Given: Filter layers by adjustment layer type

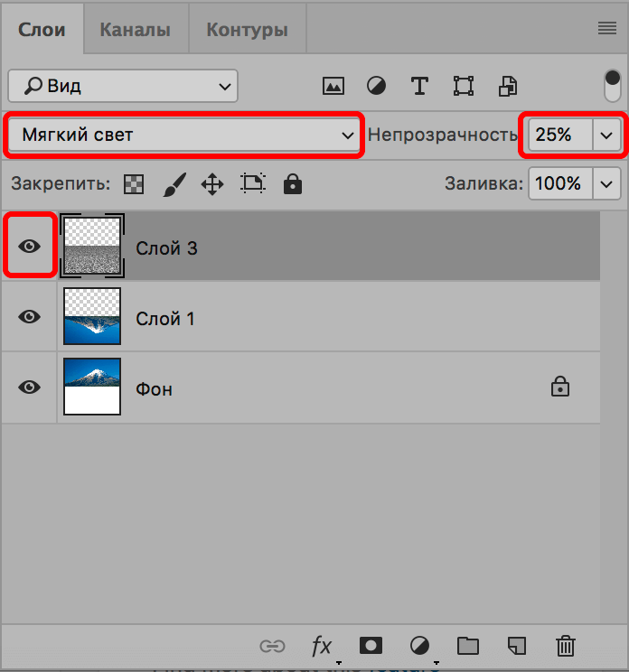Looking at the screenshot, I should coord(376,86).
